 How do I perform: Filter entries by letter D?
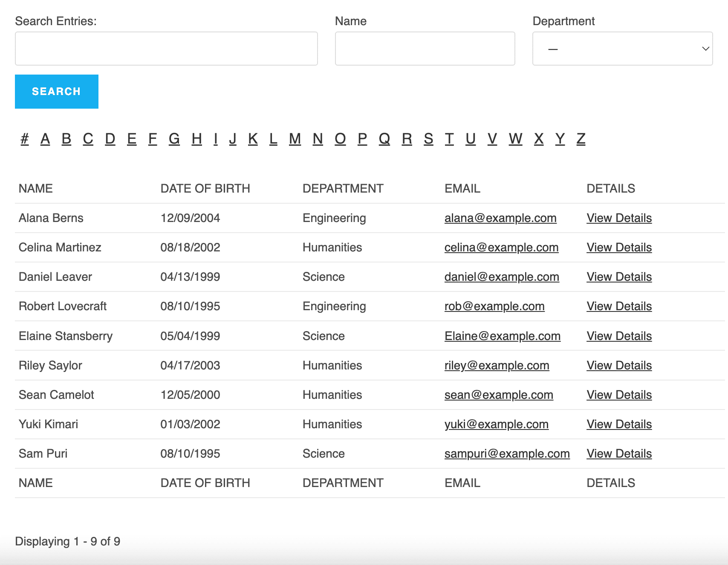tap(110, 139)
